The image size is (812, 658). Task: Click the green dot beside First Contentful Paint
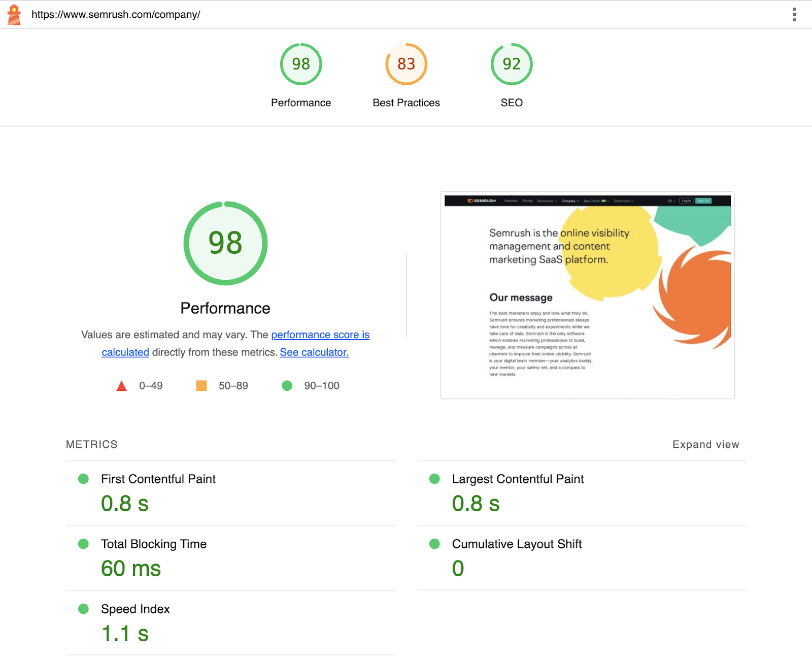[83, 478]
